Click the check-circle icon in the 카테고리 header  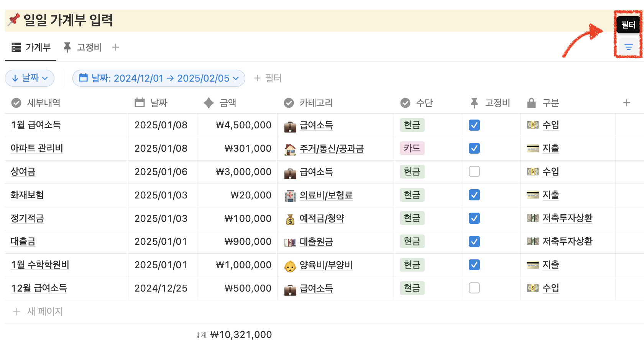pos(289,103)
